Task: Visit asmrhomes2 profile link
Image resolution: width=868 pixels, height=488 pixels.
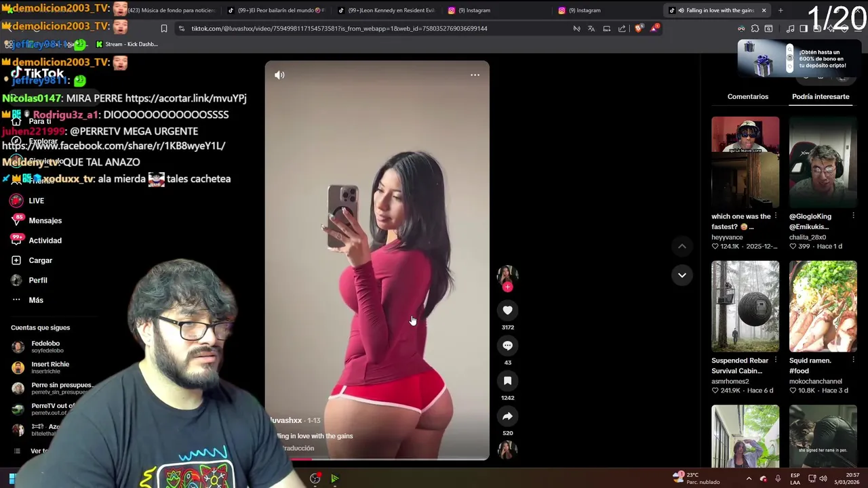Action: tap(730, 382)
